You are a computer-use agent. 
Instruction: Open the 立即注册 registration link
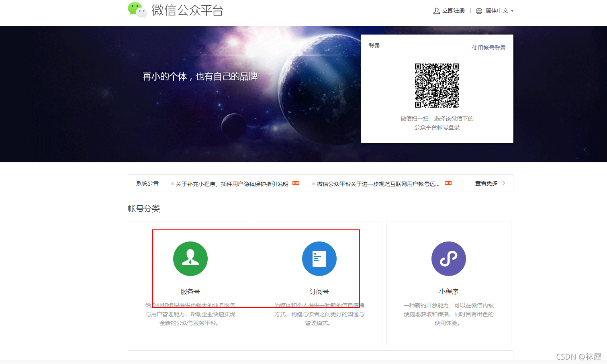tap(453, 11)
